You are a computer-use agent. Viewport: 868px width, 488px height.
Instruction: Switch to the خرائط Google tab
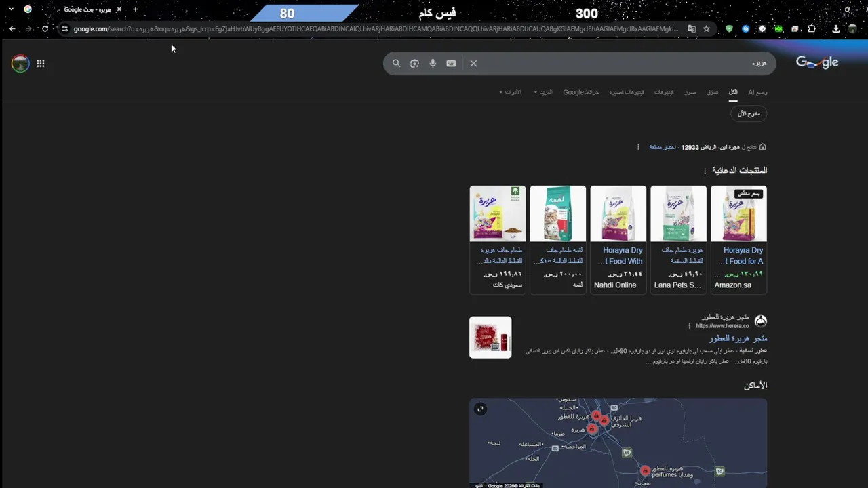point(581,92)
